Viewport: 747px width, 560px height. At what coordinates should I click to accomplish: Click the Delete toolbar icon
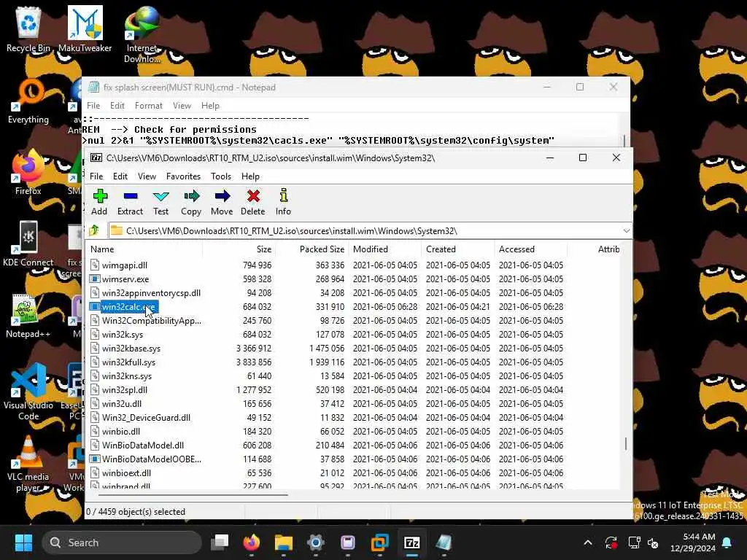pyautogui.click(x=253, y=202)
